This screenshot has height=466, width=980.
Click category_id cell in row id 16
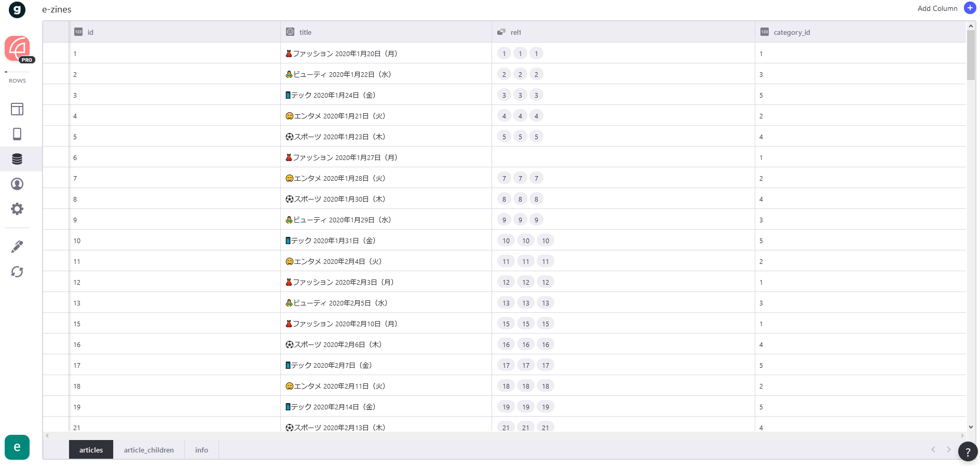point(861,344)
